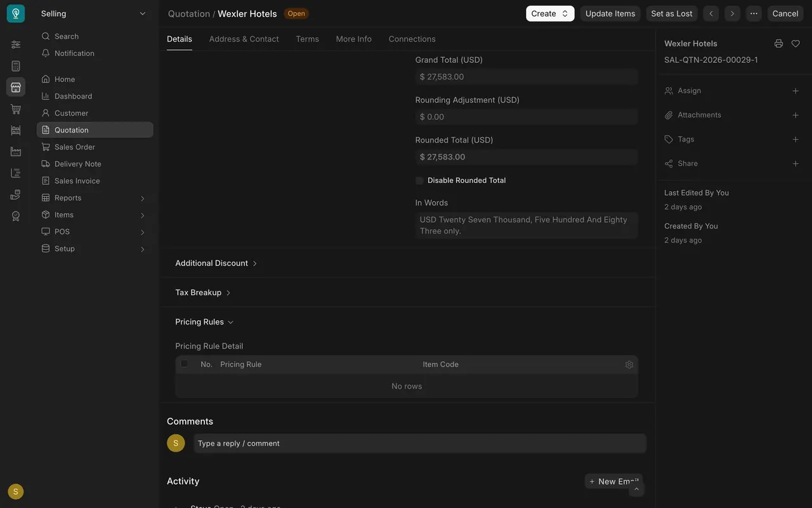
Task: Click scroll-to-top arrow near New Email
Action: pos(637,489)
